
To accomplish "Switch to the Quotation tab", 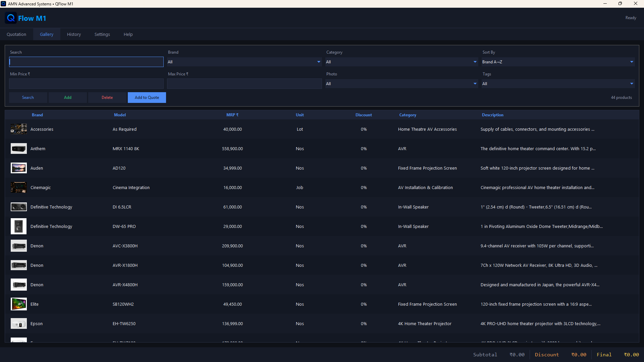I will 16,34.
